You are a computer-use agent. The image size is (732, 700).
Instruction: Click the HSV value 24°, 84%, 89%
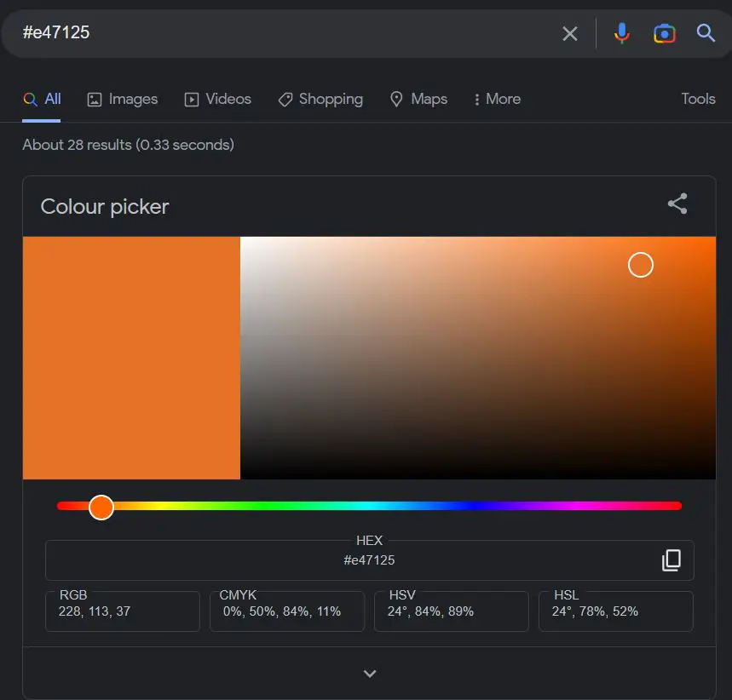tap(430, 611)
